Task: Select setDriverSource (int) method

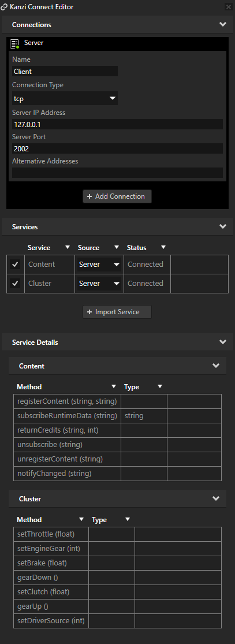Action: [51, 620]
